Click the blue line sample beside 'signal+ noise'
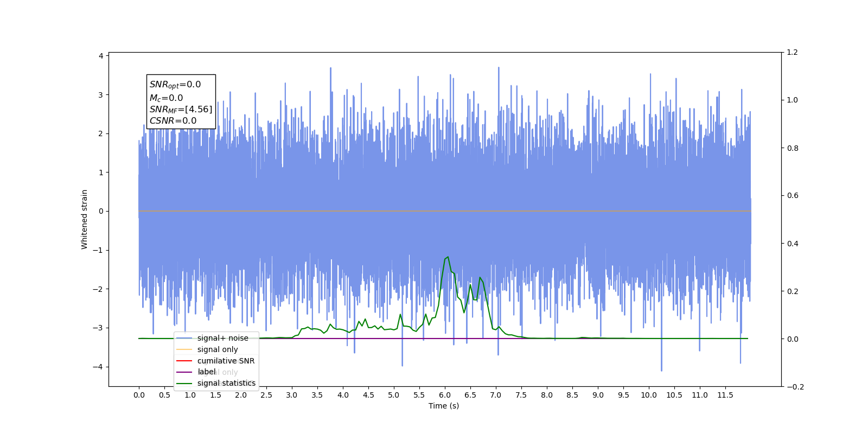 tap(184, 338)
